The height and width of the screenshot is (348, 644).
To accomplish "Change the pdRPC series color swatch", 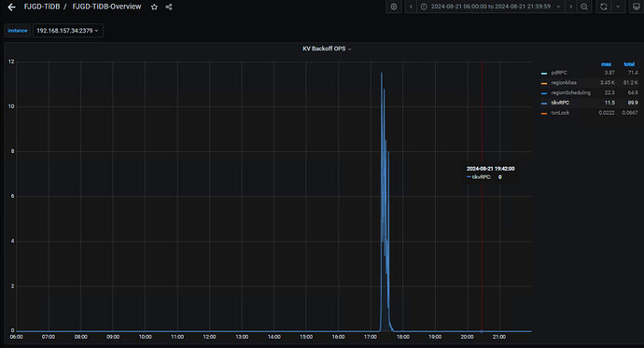I will coord(544,73).
